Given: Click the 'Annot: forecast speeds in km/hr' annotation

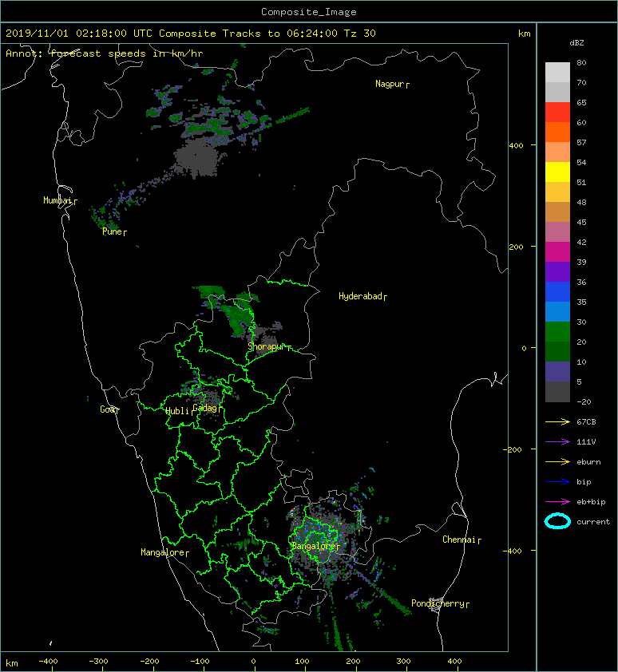Looking at the screenshot, I should click(105, 53).
